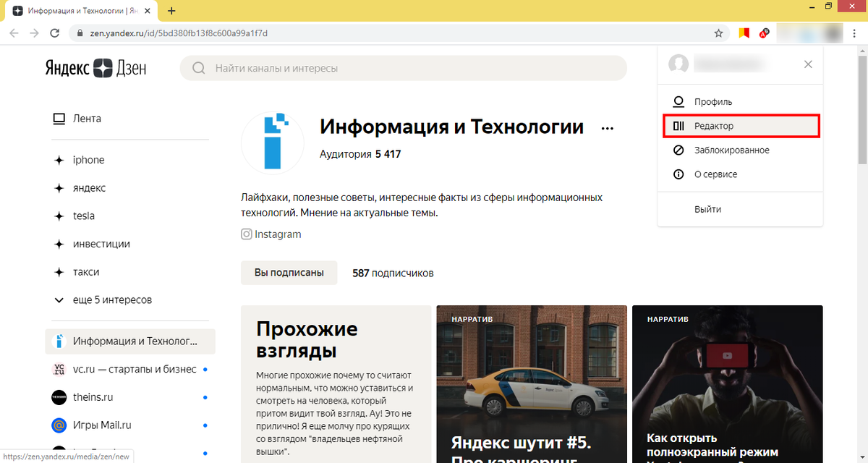Open Профиль from the user menu
Screen dimensions: 868x463
[x=740, y=102]
